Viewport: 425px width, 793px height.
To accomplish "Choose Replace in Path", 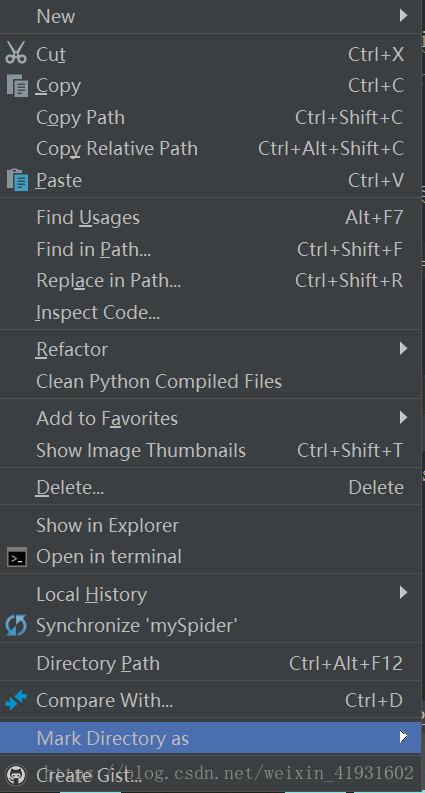I will 210,281.
